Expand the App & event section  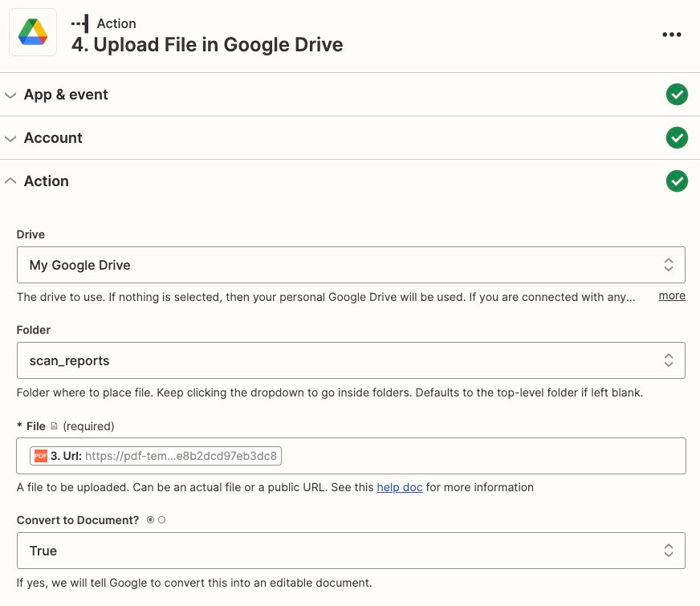pyautogui.click(x=350, y=95)
